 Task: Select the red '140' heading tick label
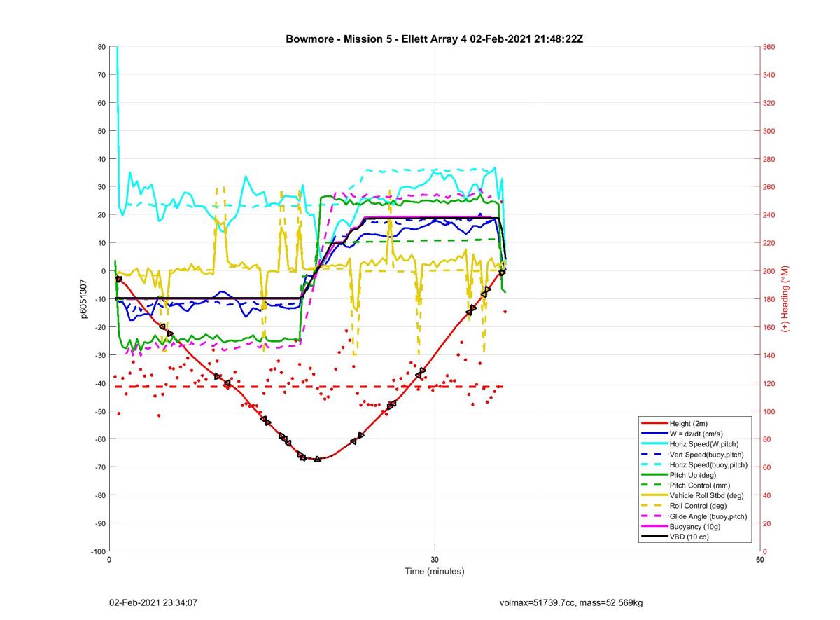coord(769,355)
